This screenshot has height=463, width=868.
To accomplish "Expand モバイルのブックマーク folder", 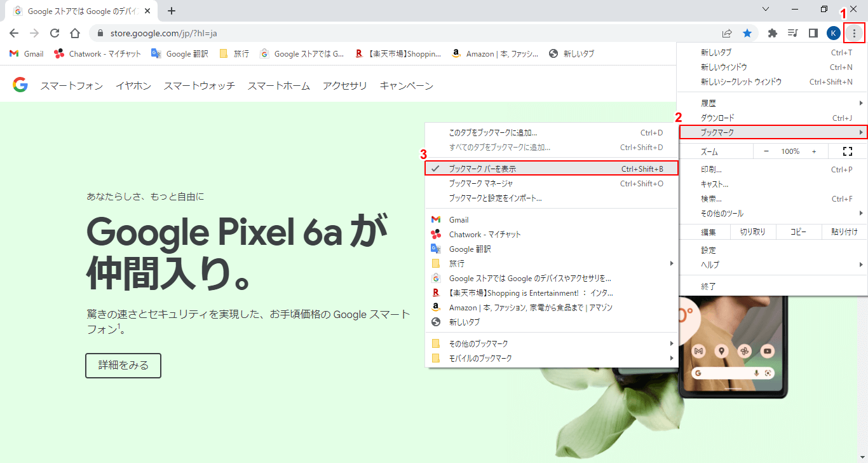I will 552,358.
